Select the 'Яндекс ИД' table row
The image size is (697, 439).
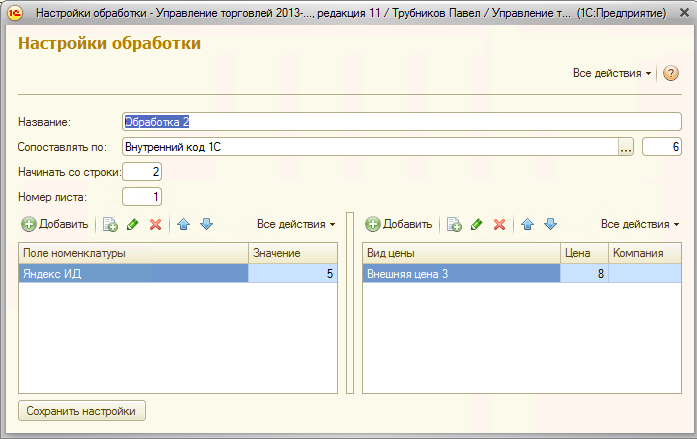coord(132,273)
